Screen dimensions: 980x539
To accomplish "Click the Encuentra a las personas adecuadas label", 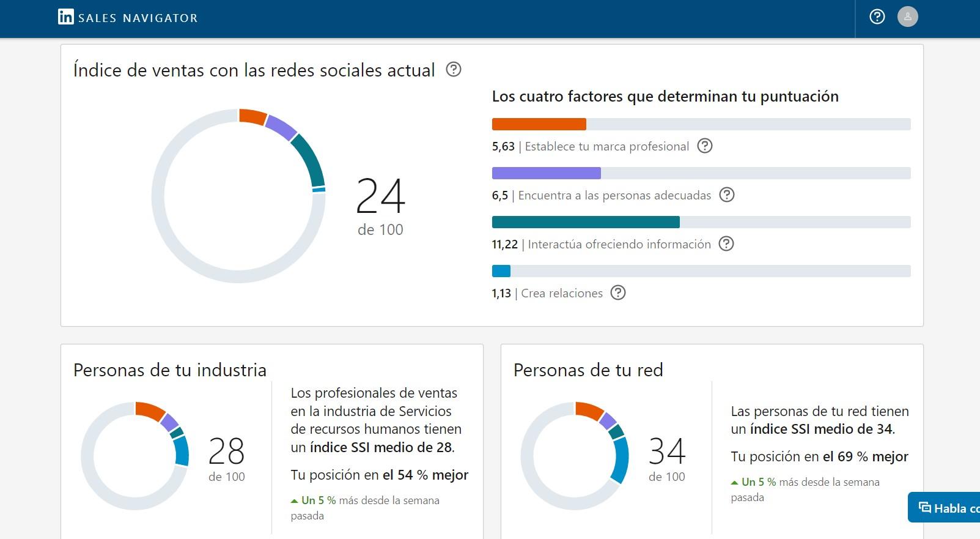I will tap(614, 195).
